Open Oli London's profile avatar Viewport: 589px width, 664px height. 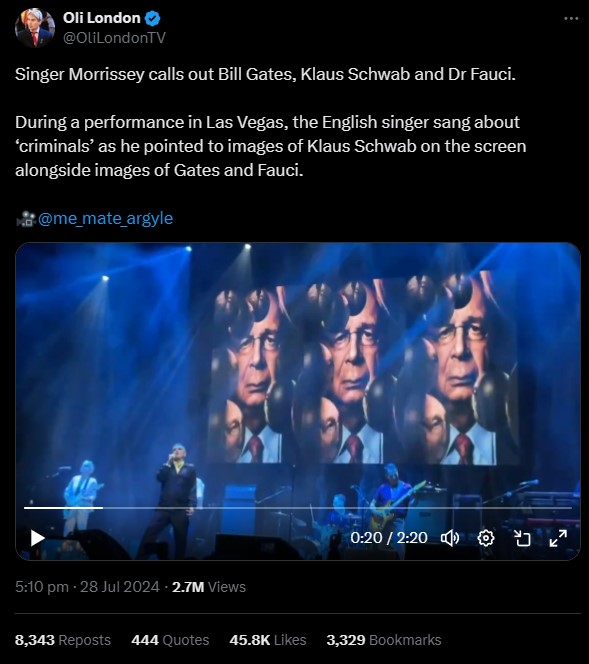point(35,28)
